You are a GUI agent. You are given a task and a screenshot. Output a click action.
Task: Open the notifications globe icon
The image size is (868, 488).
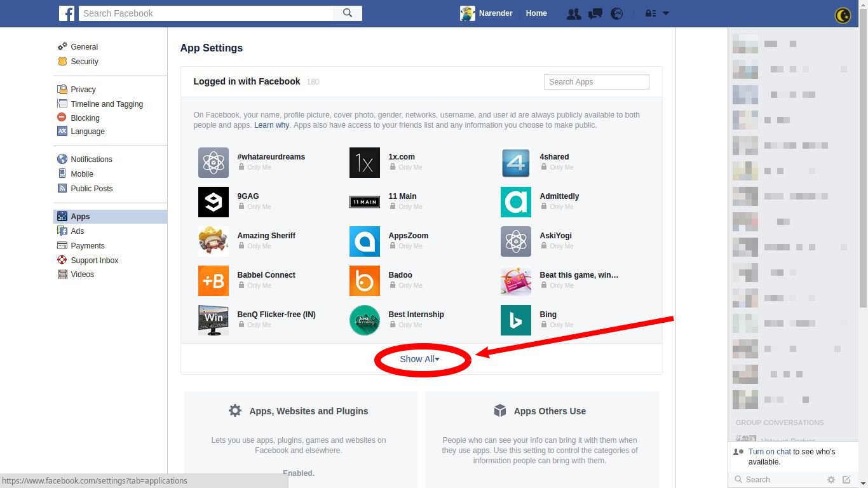616,13
